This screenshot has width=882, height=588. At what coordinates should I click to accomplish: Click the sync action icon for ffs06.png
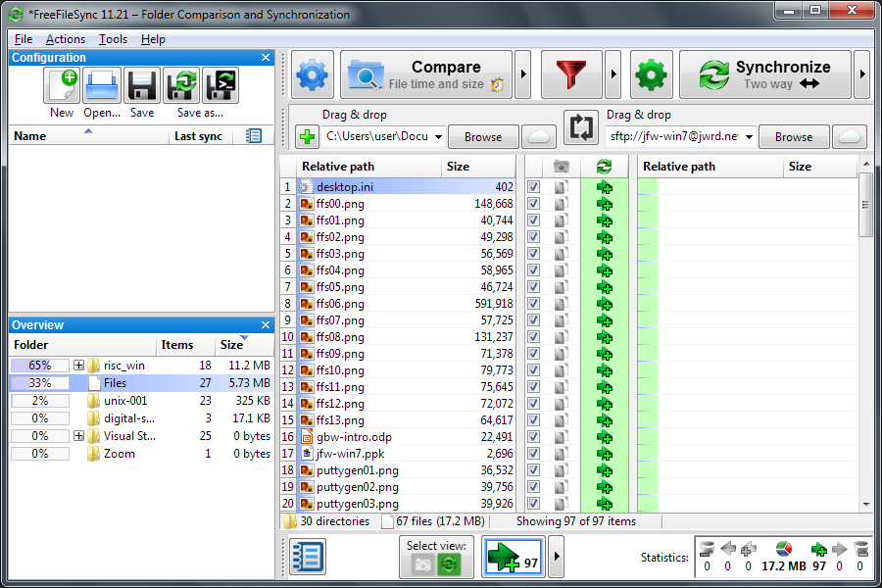tap(605, 305)
